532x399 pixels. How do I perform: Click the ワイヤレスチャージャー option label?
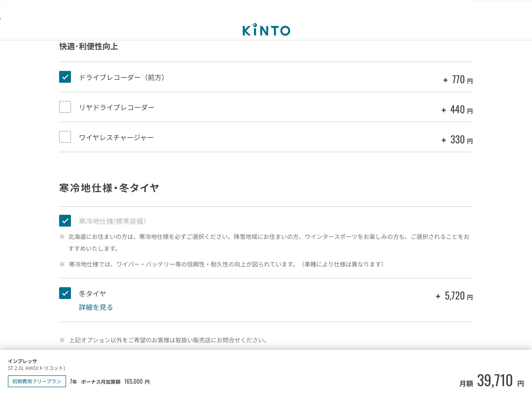(116, 137)
